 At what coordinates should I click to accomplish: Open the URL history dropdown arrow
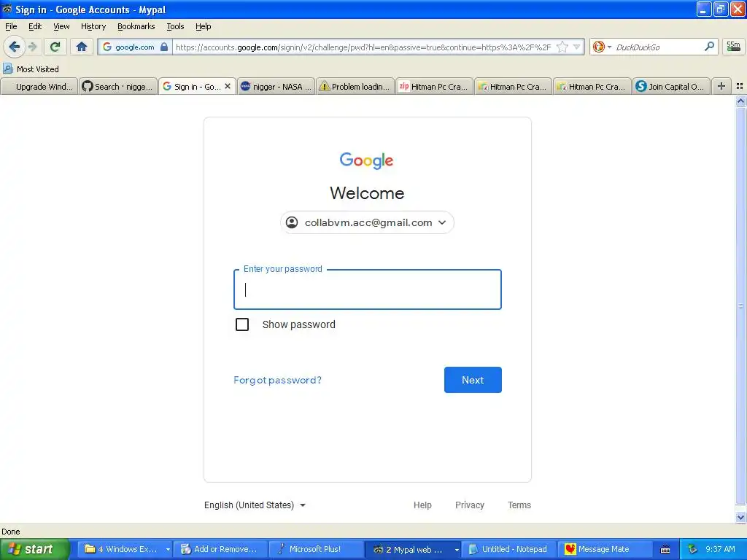click(576, 47)
